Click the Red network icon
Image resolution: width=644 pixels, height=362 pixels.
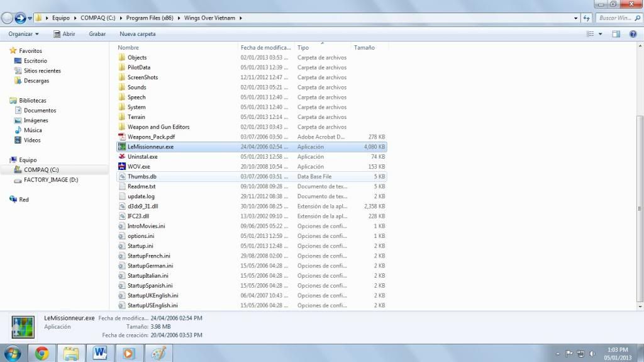pos(13,199)
